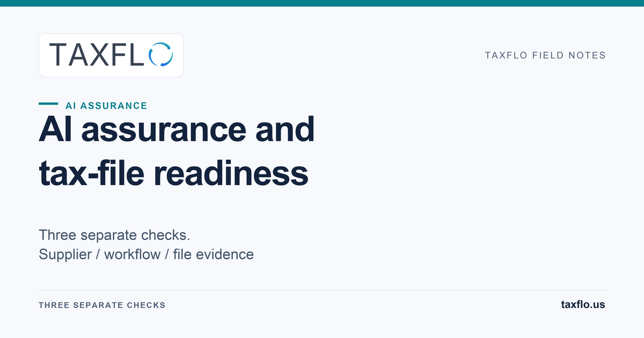Click the circular arrows icon in the logo
The height and width of the screenshot is (338, 644).
(160, 55)
